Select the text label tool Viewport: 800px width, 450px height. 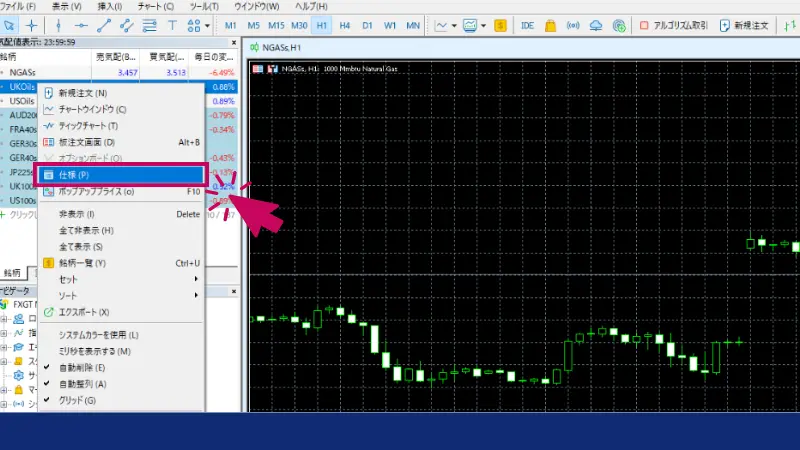click(173, 25)
